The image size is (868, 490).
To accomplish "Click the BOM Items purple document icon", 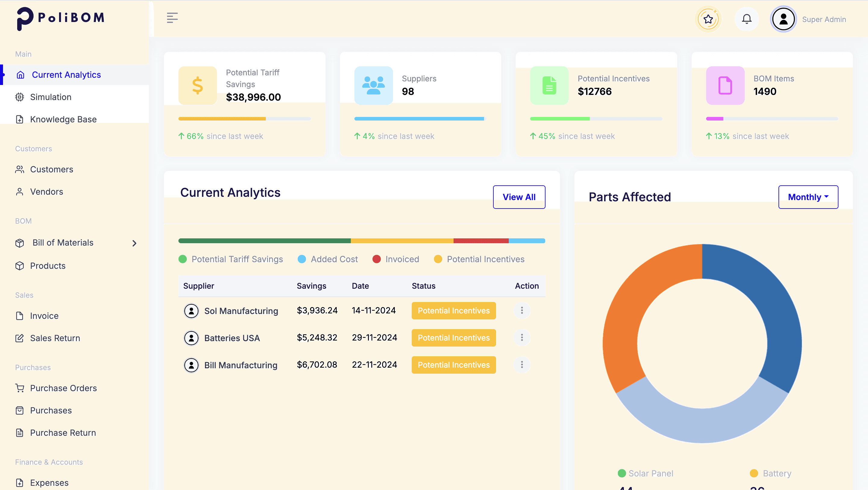I will tap(725, 85).
